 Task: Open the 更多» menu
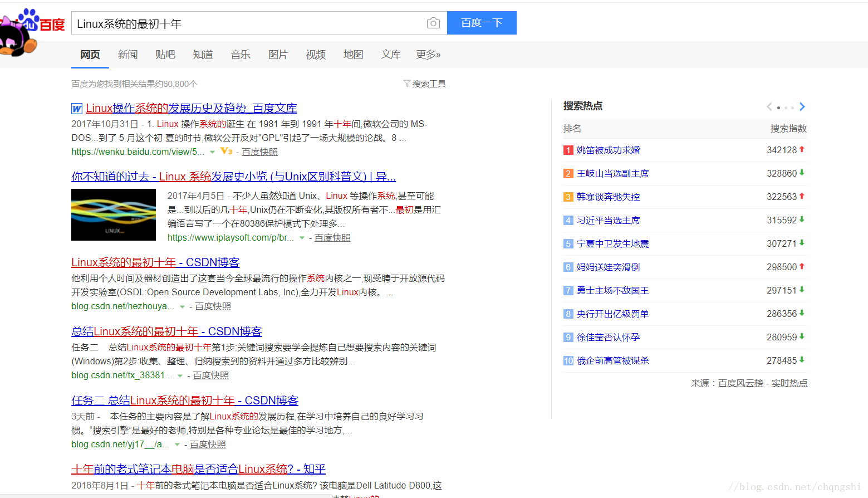click(428, 55)
